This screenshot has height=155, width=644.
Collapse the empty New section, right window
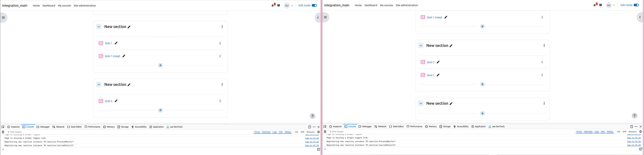click(x=421, y=103)
